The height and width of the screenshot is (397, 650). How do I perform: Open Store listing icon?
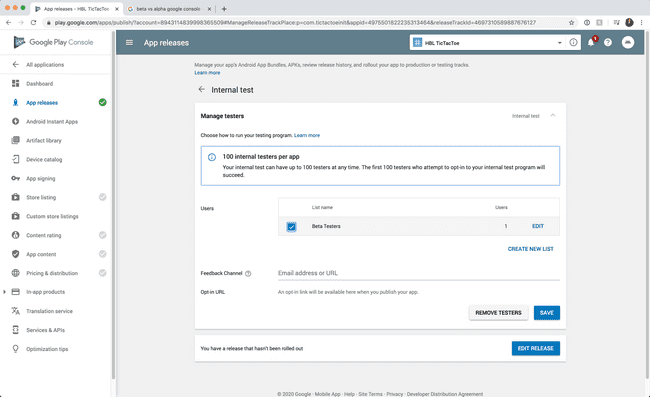point(15,197)
